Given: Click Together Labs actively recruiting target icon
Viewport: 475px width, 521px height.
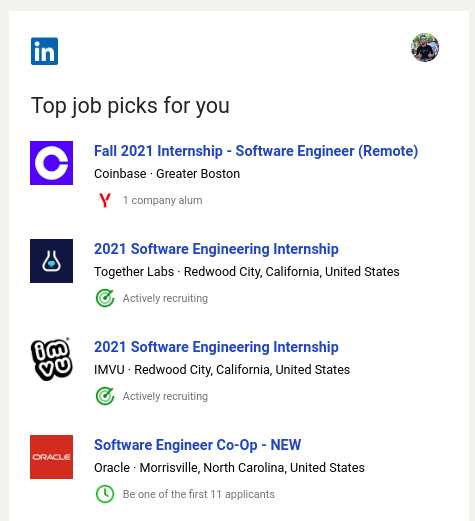Looking at the screenshot, I should pyautogui.click(x=105, y=298).
